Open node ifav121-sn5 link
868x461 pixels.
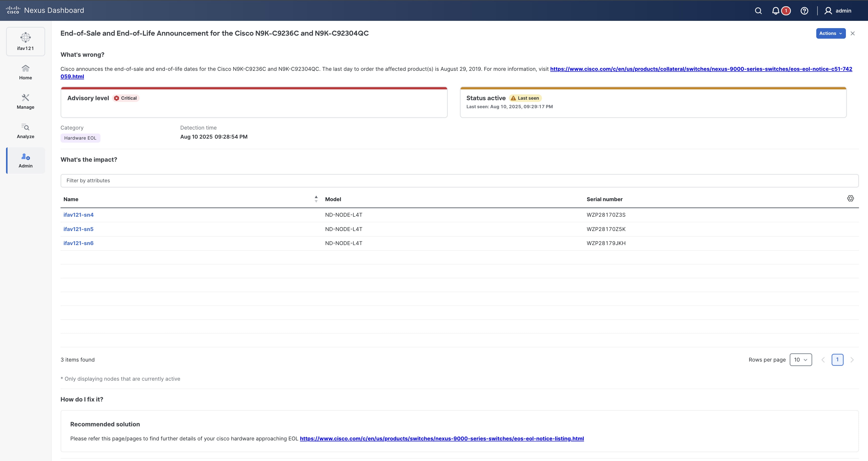click(79, 229)
